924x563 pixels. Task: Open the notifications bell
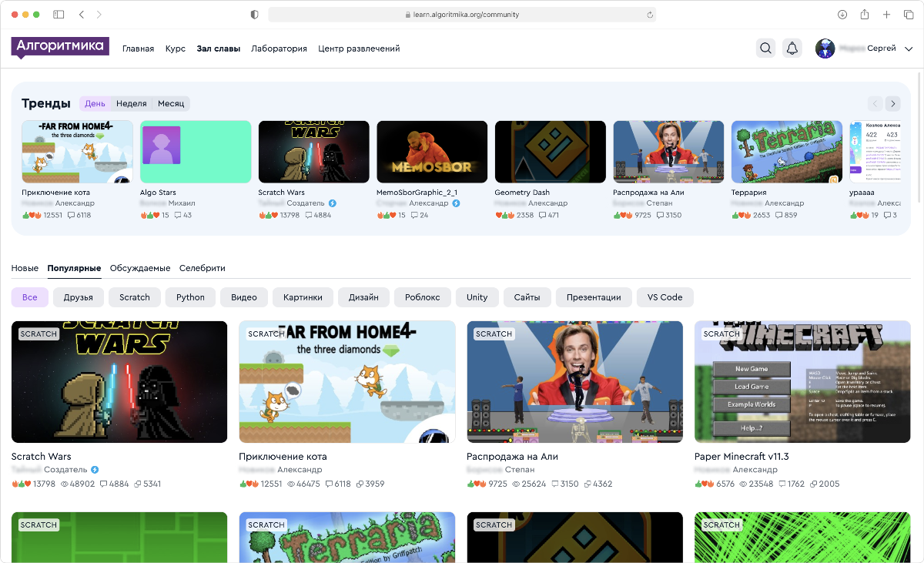pos(792,49)
